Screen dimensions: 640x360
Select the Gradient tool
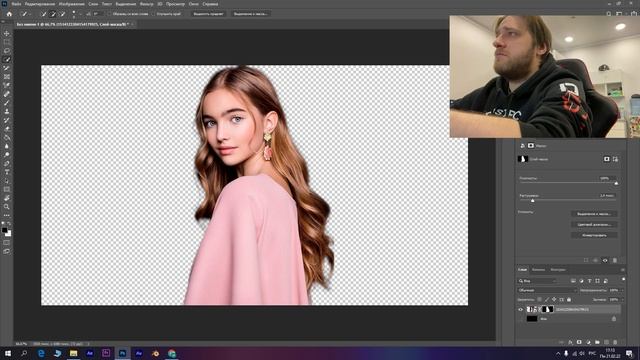7,138
